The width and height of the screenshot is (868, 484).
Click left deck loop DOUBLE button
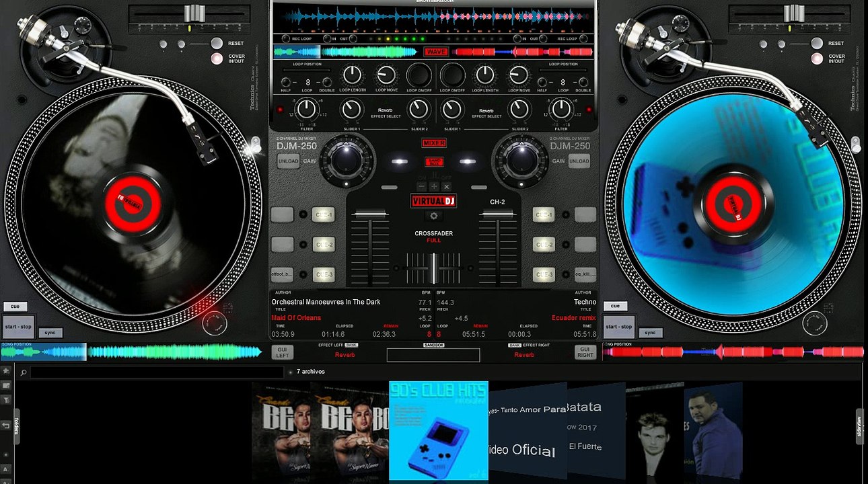[327, 83]
